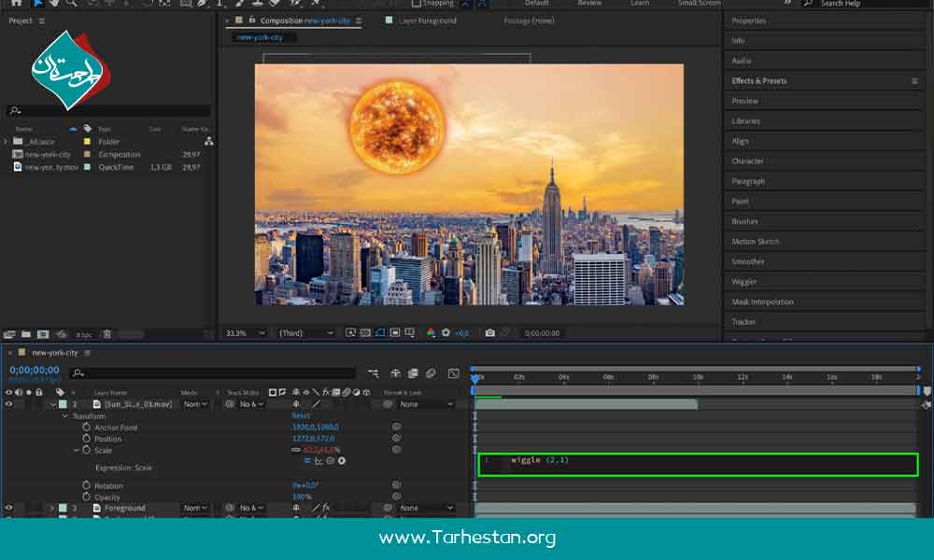Click the Anchor Point value 1920,0,1080,0
Image resolution: width=934 pixels, height=560 pixels.
pos(315,427)
